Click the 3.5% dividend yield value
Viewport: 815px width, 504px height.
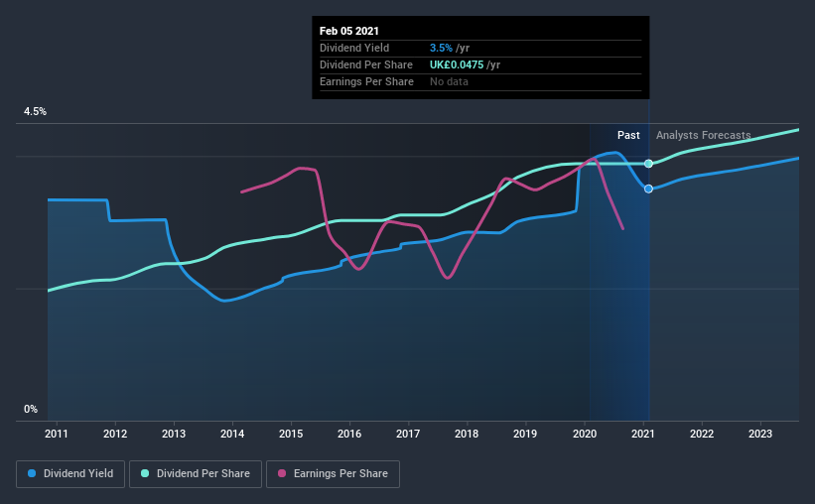441,48
